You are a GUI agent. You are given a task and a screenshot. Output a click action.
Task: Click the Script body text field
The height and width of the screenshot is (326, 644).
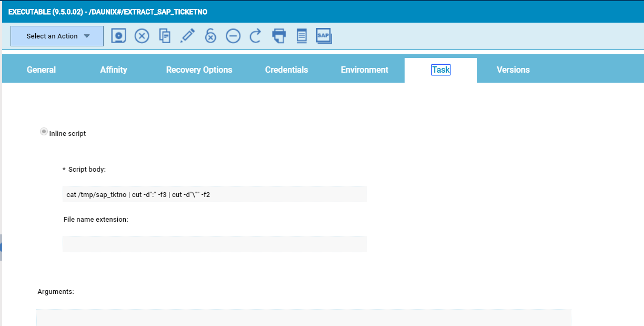215,194
